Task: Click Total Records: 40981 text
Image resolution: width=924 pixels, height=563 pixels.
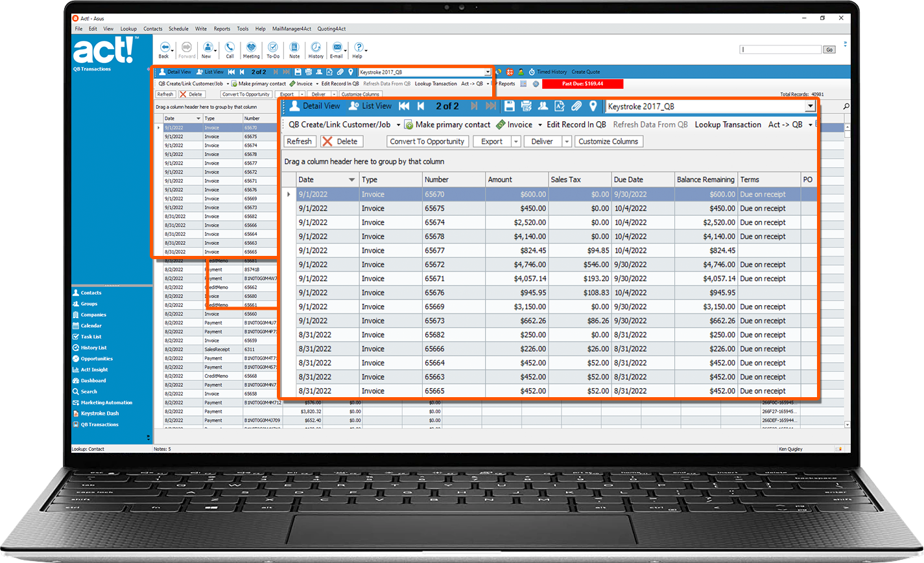Action: click(x=802, y=95)
